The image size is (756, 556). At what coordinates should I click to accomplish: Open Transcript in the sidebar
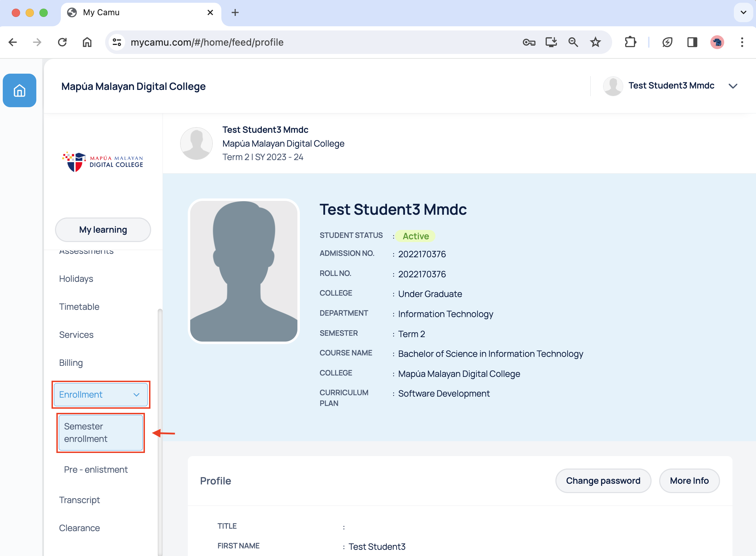[x=80, y=500]
